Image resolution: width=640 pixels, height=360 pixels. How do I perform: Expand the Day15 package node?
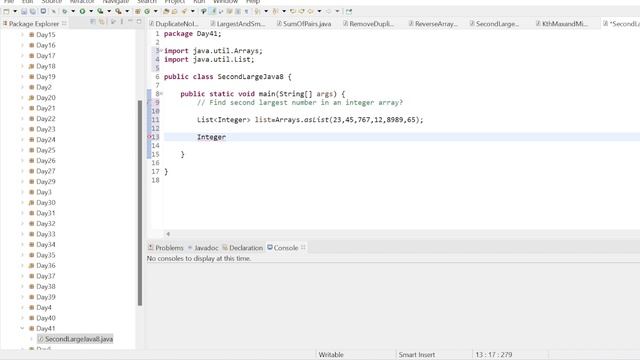22,35
